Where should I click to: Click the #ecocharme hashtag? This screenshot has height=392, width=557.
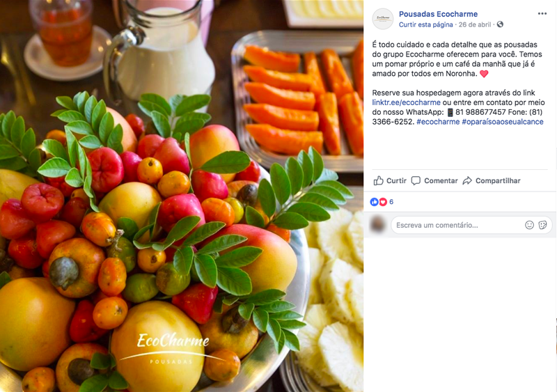438,122
